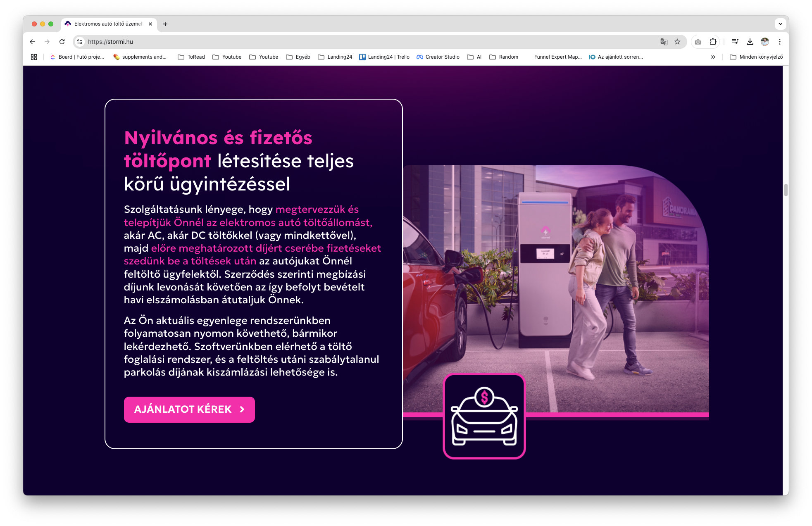
Task: Click the Chrome profile avatar
Action: click(x=765, y=42)
